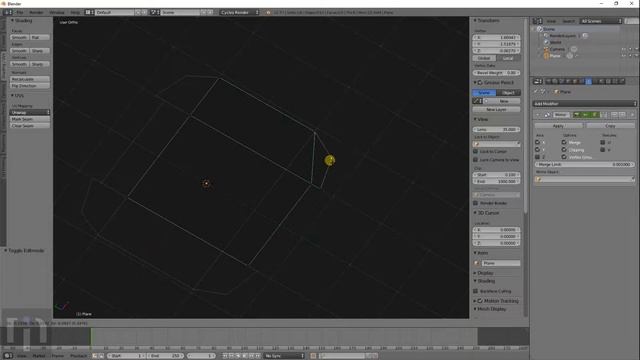Open the Render menu

click(x=36, y=12)
